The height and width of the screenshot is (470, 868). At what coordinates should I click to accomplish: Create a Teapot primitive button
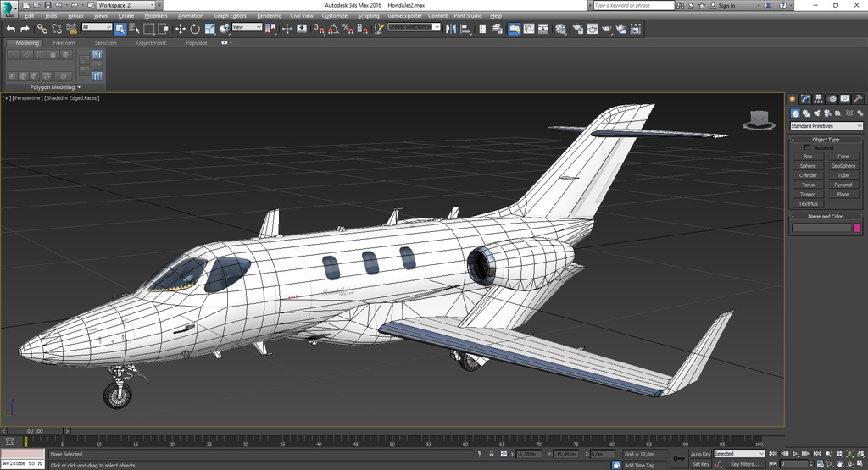808,194
